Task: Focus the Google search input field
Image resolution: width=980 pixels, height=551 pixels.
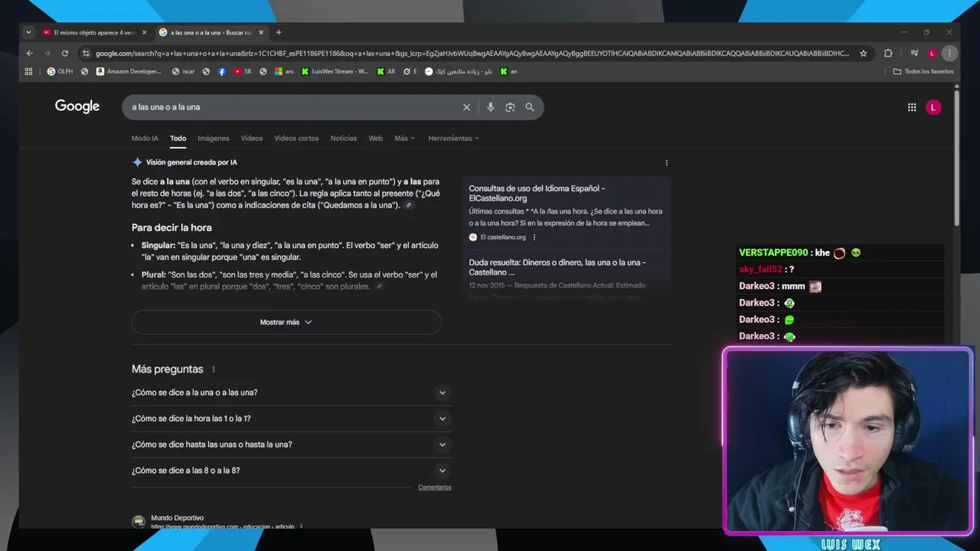Action: [294, 107]
